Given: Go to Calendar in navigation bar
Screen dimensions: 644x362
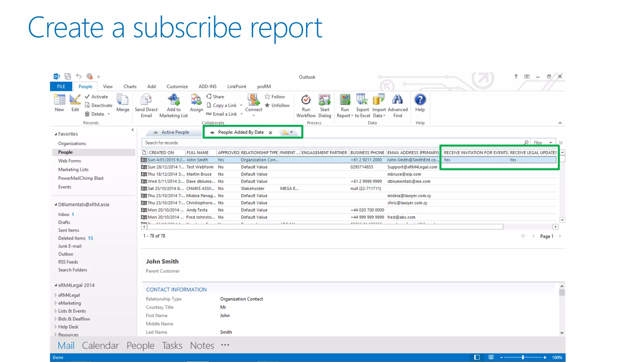Looking at the screenshot, I should click(100, 345).
